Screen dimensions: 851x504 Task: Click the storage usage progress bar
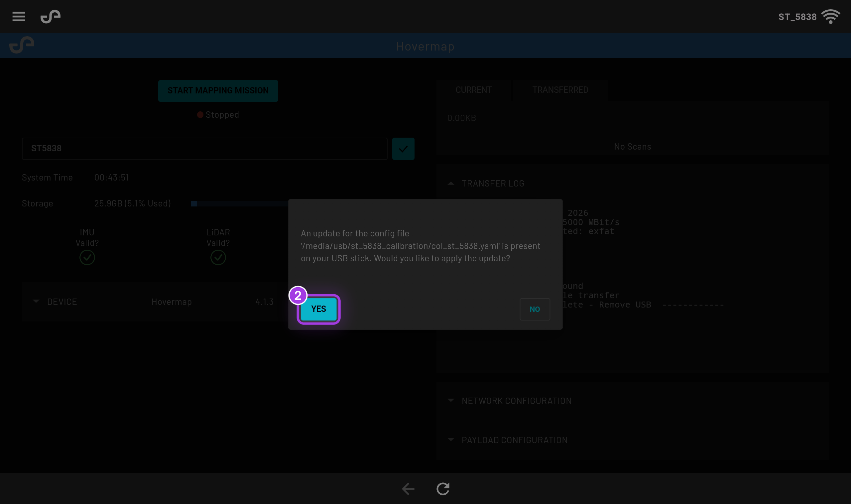[x=240, y=204]
